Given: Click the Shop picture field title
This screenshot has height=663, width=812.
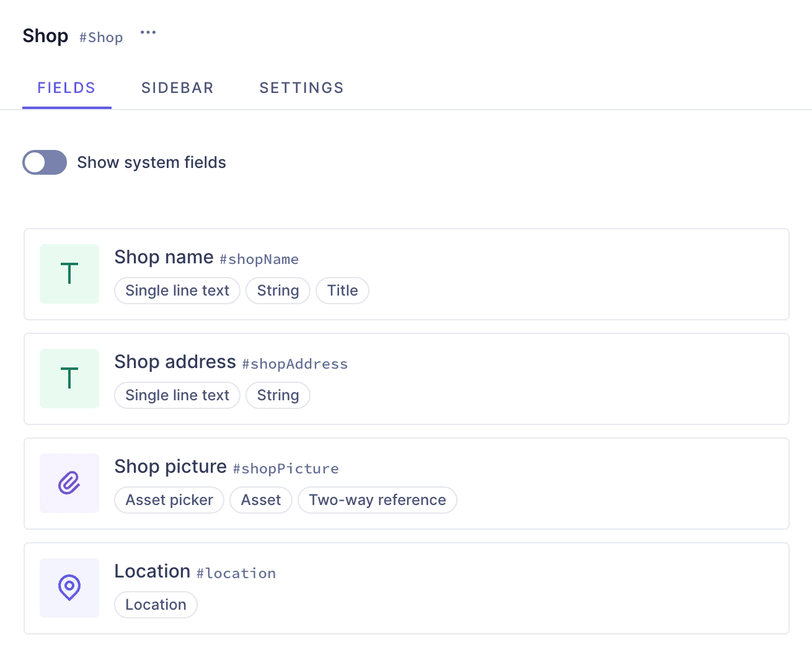Looking at the screenshot, I should [170, 467].
